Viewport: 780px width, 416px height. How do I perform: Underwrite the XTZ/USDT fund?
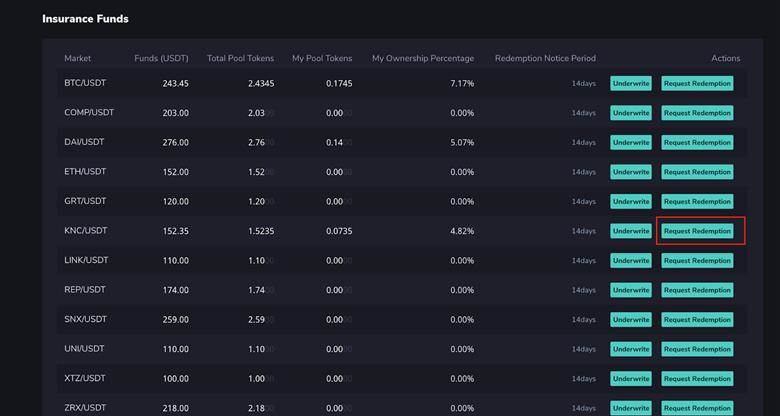click(631, 379)
